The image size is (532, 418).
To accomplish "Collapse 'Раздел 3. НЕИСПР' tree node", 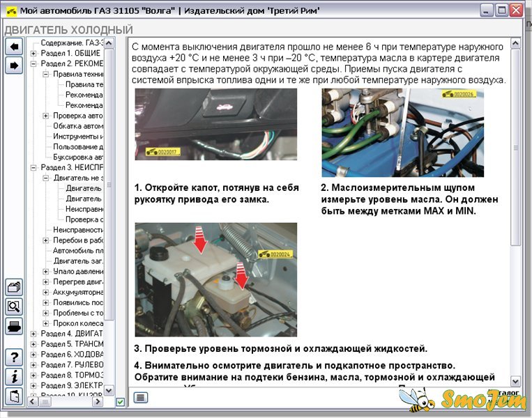I will (x=33, y=167).
